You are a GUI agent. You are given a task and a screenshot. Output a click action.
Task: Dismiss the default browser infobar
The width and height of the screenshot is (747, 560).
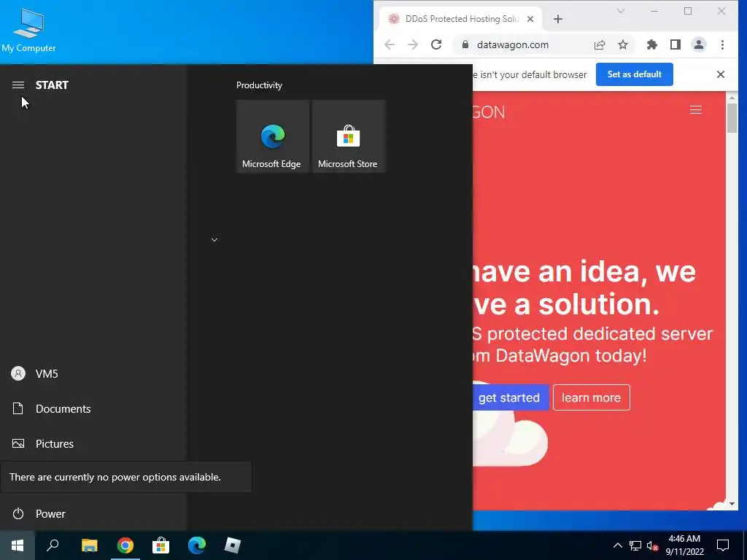pos(720,74)
